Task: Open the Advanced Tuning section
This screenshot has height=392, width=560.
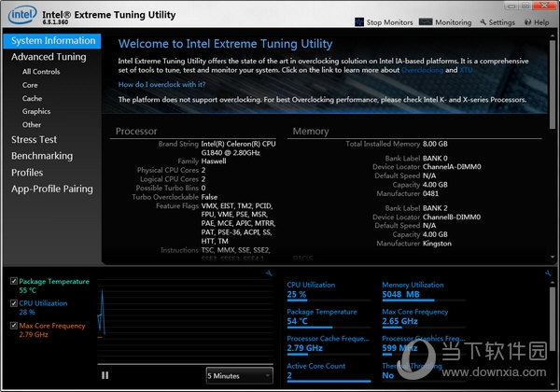Action: pos(49,57)
